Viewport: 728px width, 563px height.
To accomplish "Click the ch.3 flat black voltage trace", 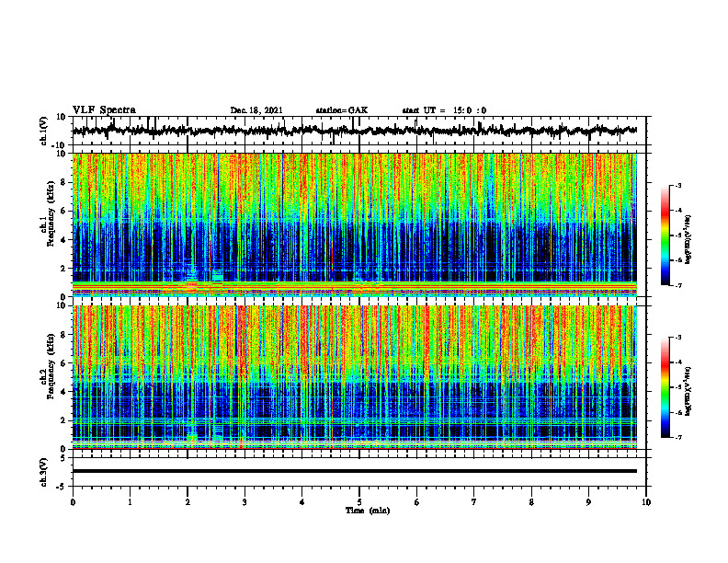I will point(355,471).
